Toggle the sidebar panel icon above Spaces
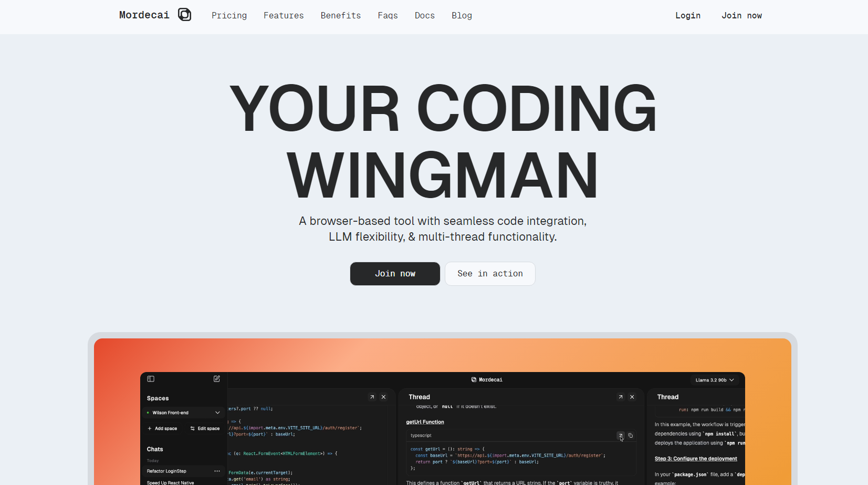The image size is (868, 485). point(151,379)
